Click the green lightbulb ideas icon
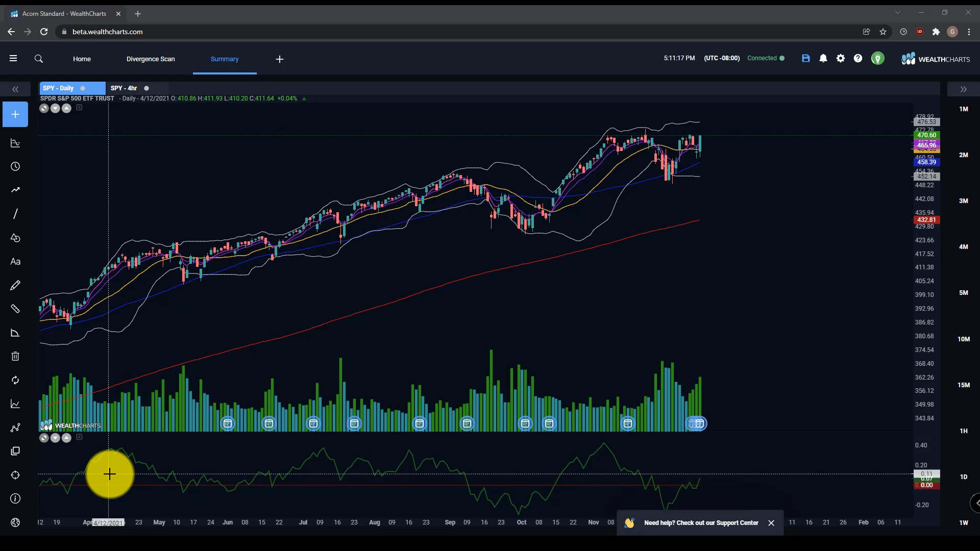The height and width of the screenshot is (551, 980). click(x=878, y=59)
